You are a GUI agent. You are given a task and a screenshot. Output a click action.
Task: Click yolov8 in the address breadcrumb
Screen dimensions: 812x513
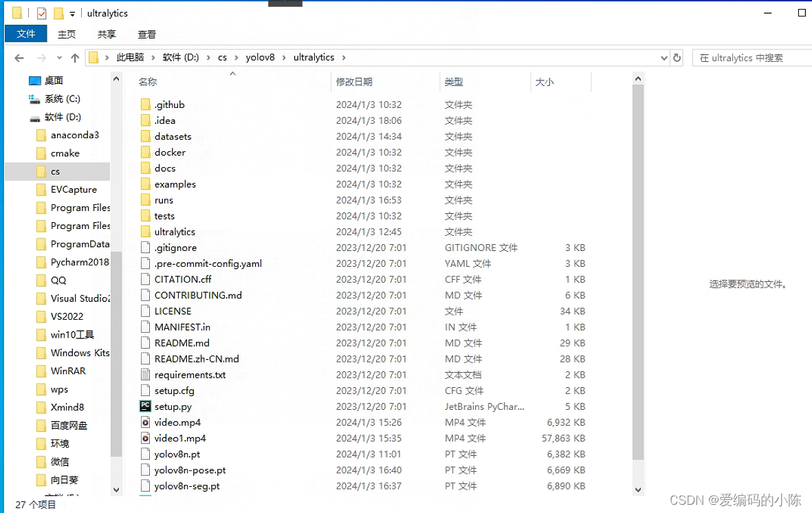[260, 57]
